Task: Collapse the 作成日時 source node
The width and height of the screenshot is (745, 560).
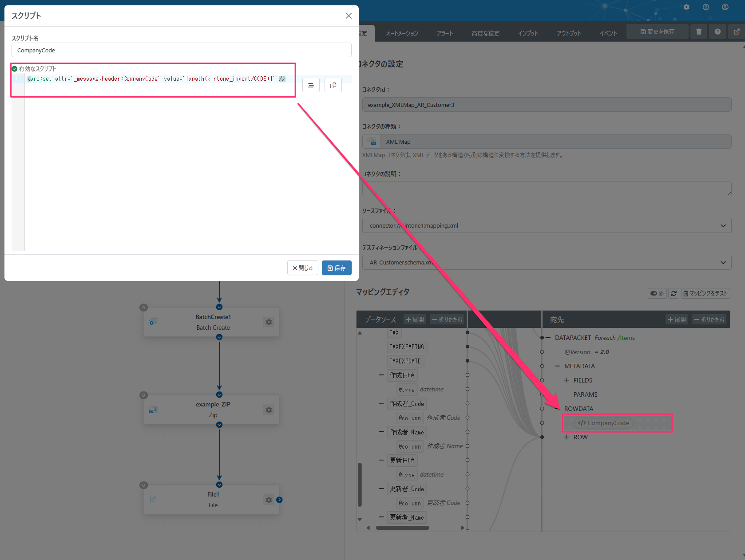Action: (381, 375)
